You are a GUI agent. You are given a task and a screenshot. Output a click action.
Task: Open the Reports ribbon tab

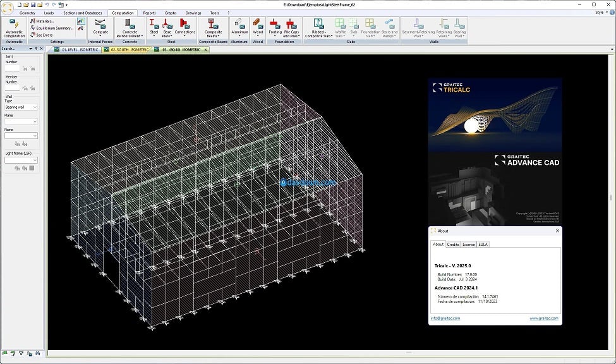point(149,13)
